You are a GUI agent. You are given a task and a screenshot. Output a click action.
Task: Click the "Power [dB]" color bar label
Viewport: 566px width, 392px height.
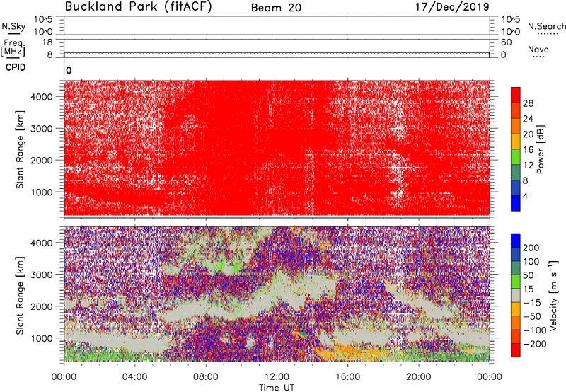(540, 149)
